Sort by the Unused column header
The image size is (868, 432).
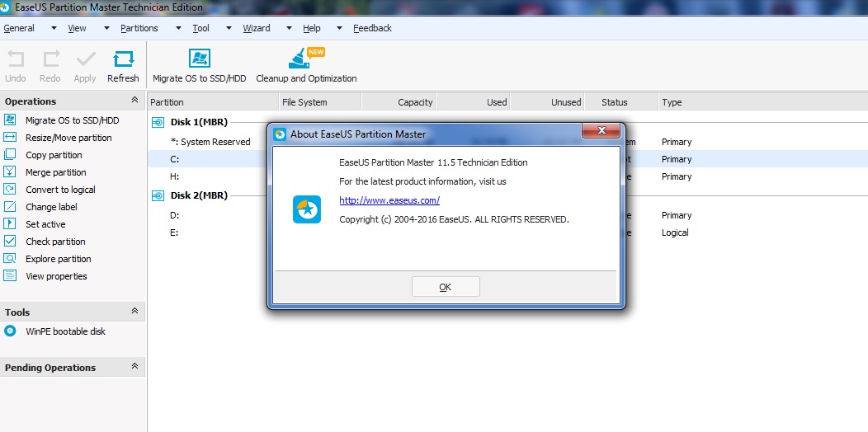pos(546,102)
